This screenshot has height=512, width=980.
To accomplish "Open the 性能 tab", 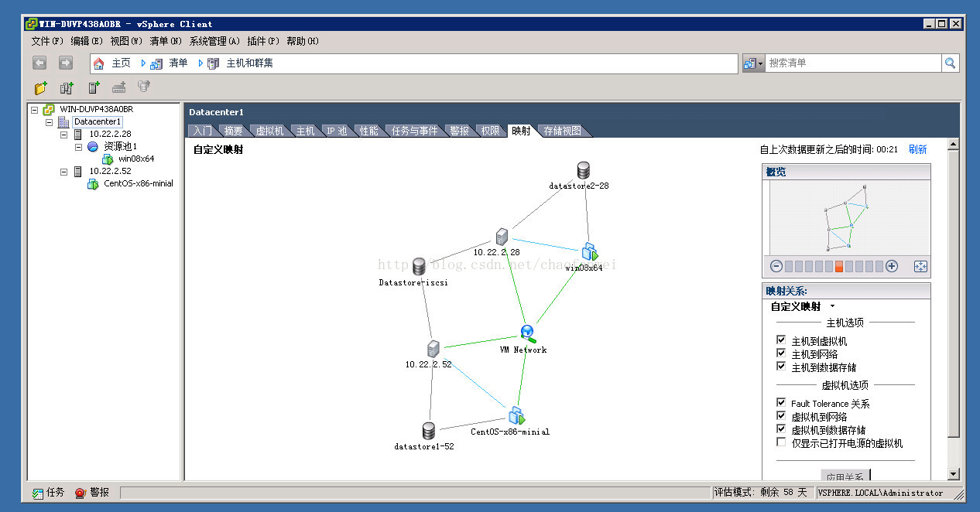I will click(369, 131).
